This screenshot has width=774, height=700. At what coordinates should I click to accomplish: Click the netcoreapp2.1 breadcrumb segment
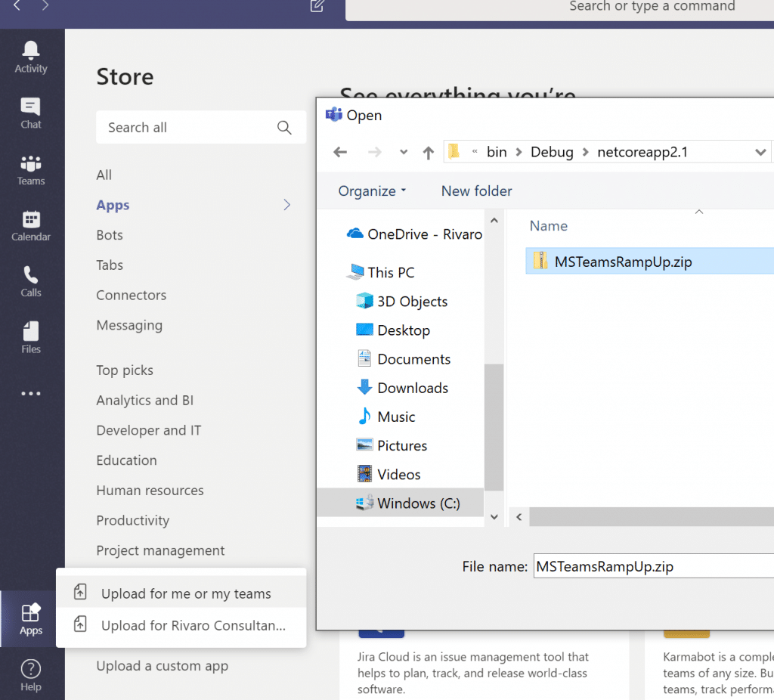coord(642,152)
